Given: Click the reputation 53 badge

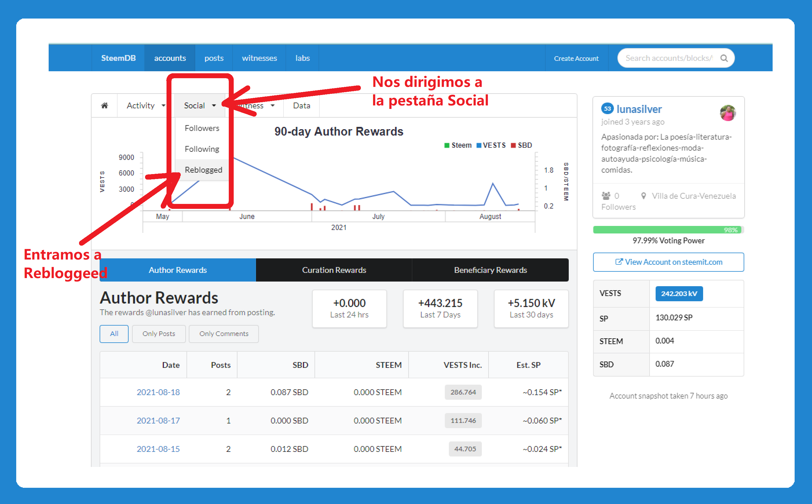Looking at the screenshot, I should tap(607, 109).
